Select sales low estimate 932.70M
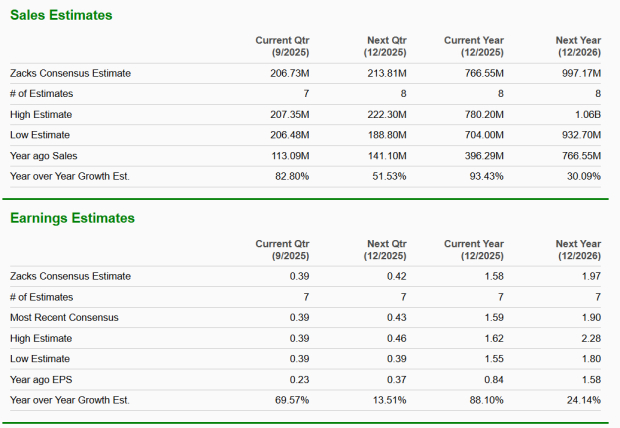620x428 pixels. pyautogui.click(x=581, y=135)
